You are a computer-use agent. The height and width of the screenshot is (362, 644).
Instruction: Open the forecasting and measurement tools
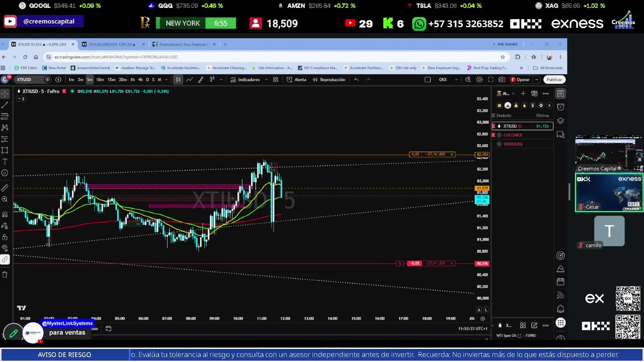5,139
